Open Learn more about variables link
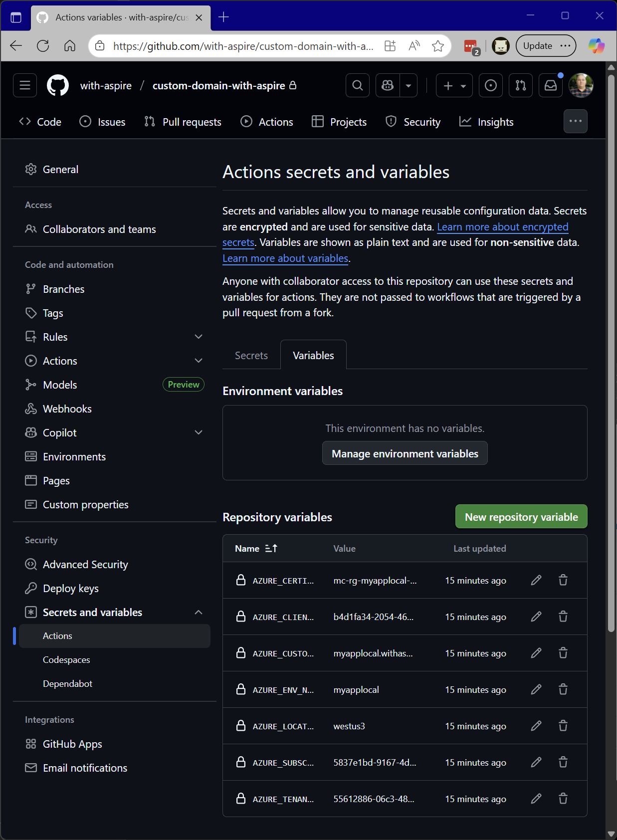This screenshot has width=617, height=840. (285, 258)
